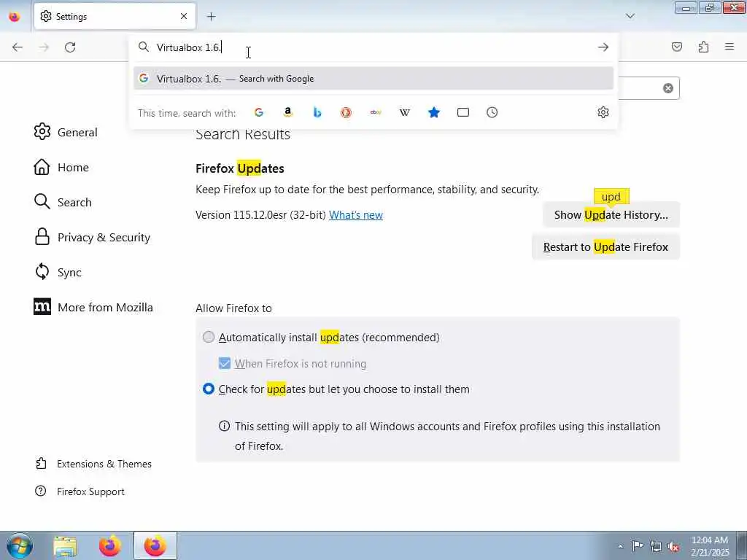Open the Extensions puzzle icon
The height and width of the screenshot is (560, 747).
[703, 47]
